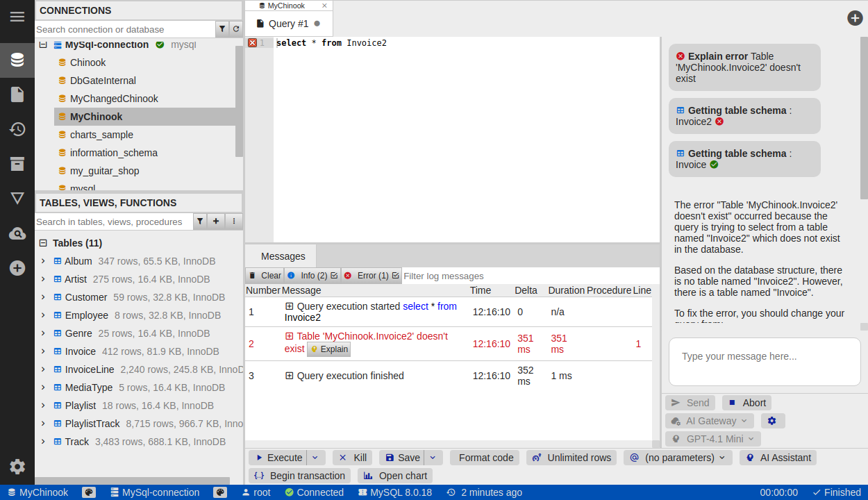Click the Explain button in error row

point(329,349)
